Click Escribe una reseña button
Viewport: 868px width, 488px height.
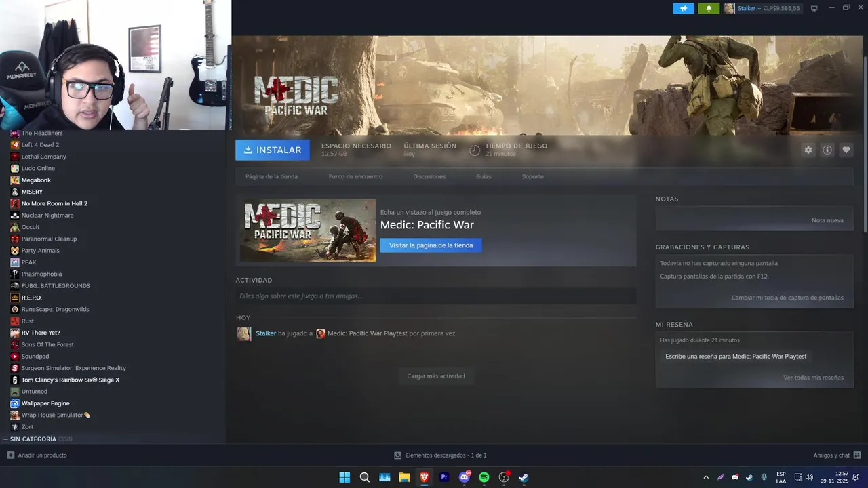736,356
